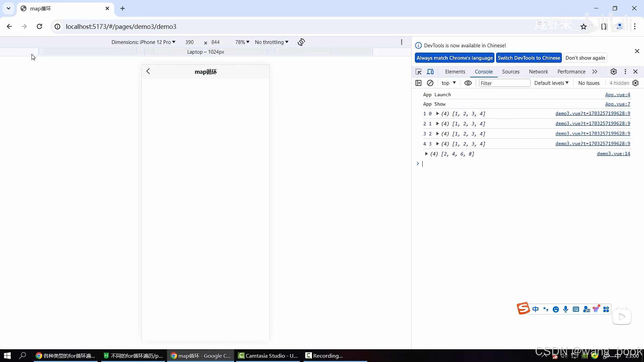Open Sogou emoji panel
The image size is (644, 362).
[556, 309]
